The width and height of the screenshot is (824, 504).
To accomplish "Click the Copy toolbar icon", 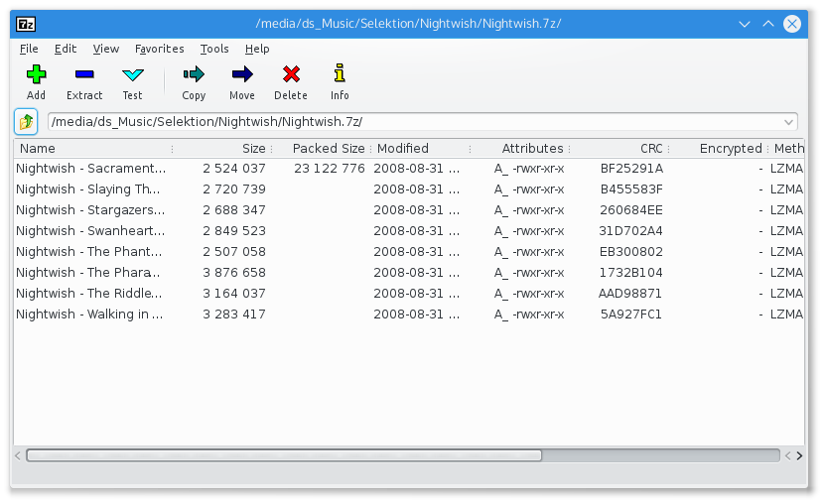I will (194, 74).
